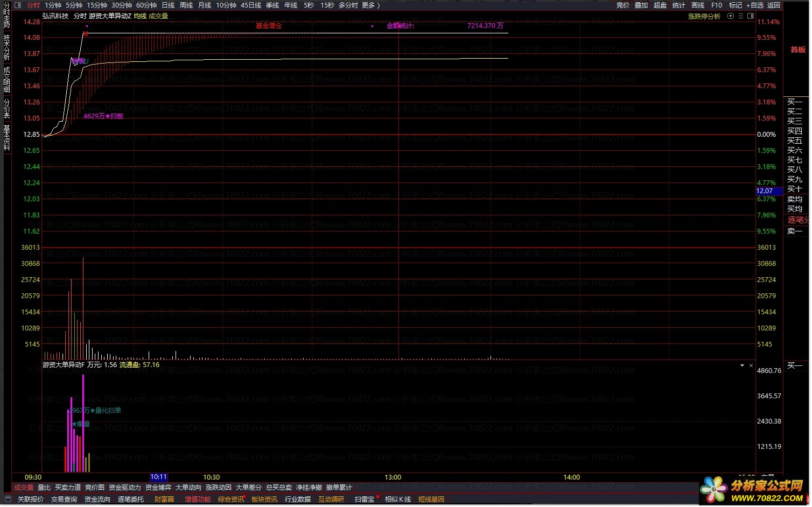Viewport: 812px width, 507px height.
Task: Open the 增值功能 bottom tab
Action: [198, 499]
